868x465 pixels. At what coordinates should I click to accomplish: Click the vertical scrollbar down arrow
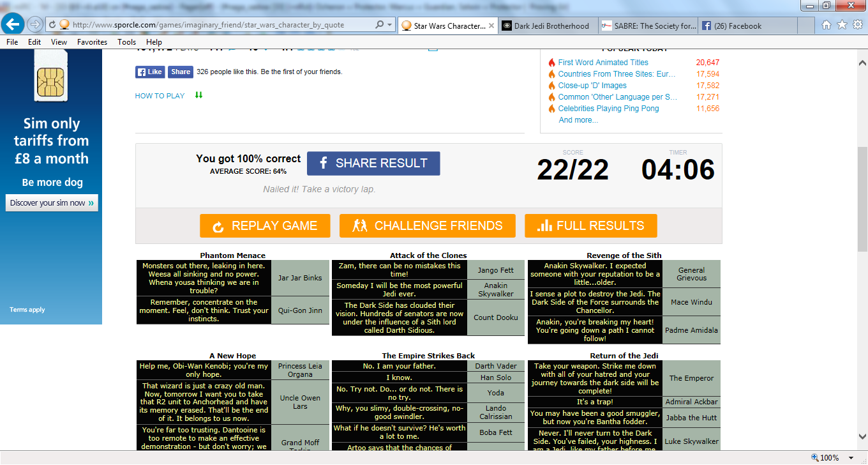[862, 437]
